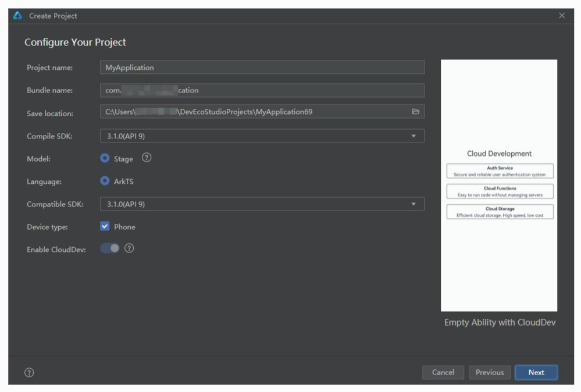Click the 'Model:' label
The image size is (581, 392).
(38, 159)
